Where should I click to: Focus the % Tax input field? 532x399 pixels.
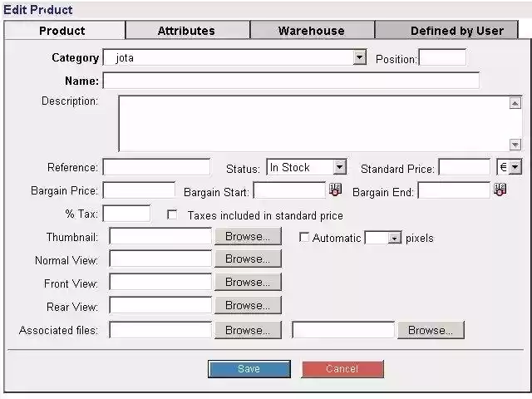click(126, 214)
